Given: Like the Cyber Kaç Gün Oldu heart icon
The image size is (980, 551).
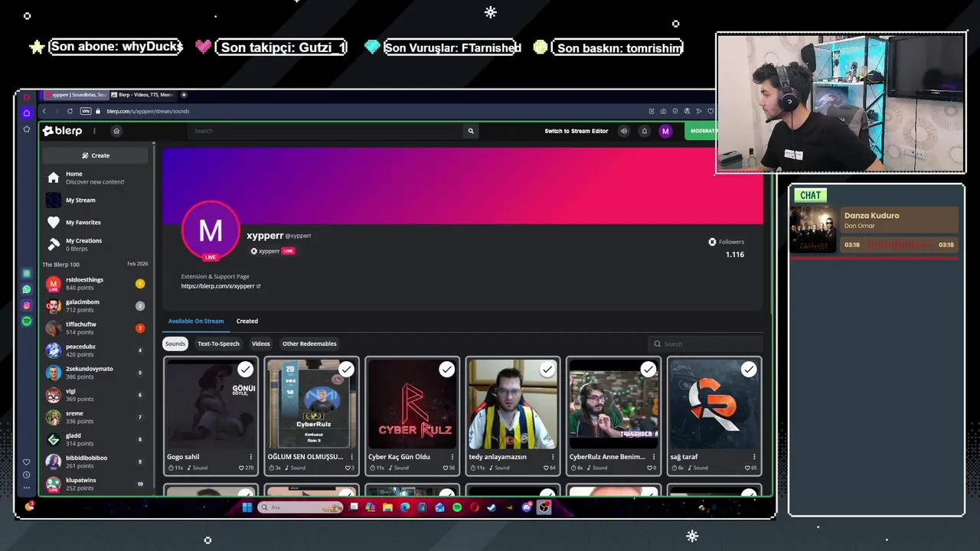Looking at the screenshot, I should point(446,468).
